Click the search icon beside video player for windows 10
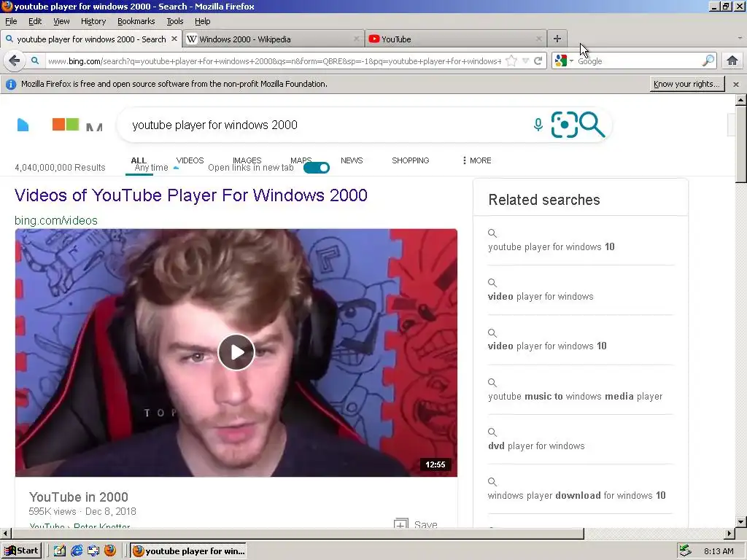 tap(492, 332)
